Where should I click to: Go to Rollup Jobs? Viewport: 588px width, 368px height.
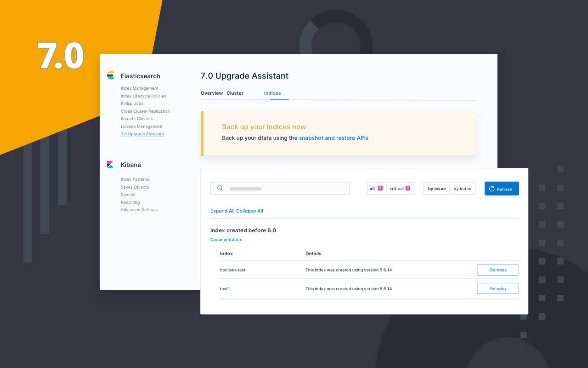pos(132,103)
